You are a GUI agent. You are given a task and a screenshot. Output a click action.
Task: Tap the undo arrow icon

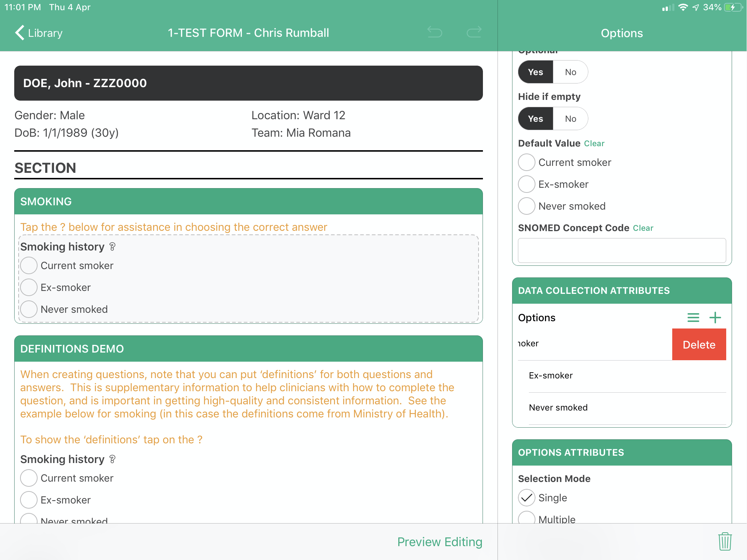(x=435, y=32)
